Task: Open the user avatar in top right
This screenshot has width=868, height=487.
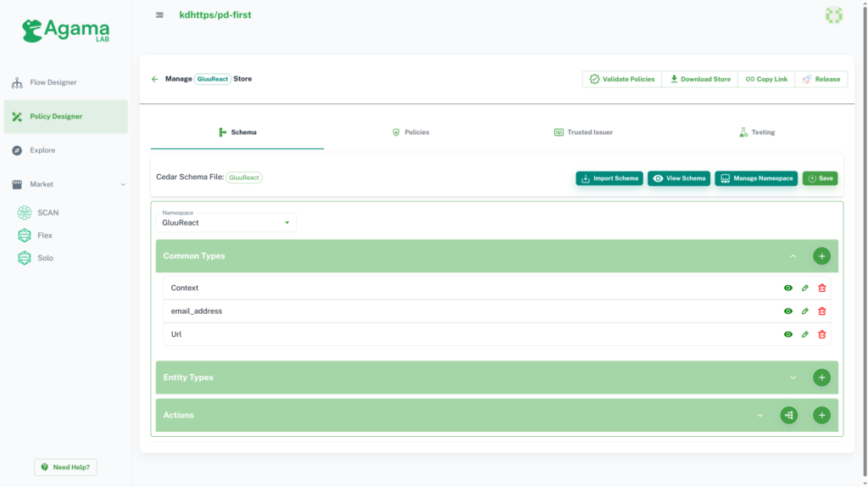Action: [x=834, y=15]
